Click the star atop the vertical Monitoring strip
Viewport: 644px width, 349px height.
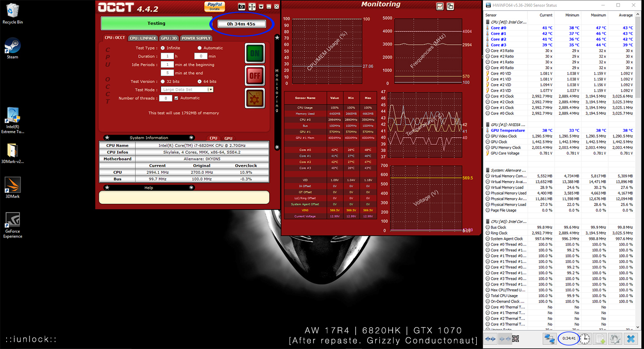pos(277,38)
